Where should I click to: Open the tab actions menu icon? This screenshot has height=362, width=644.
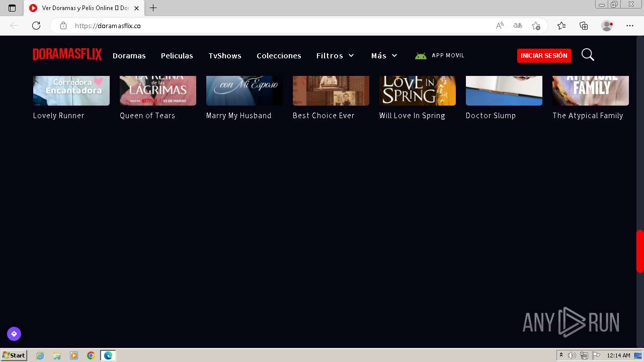tap(12, 8)
